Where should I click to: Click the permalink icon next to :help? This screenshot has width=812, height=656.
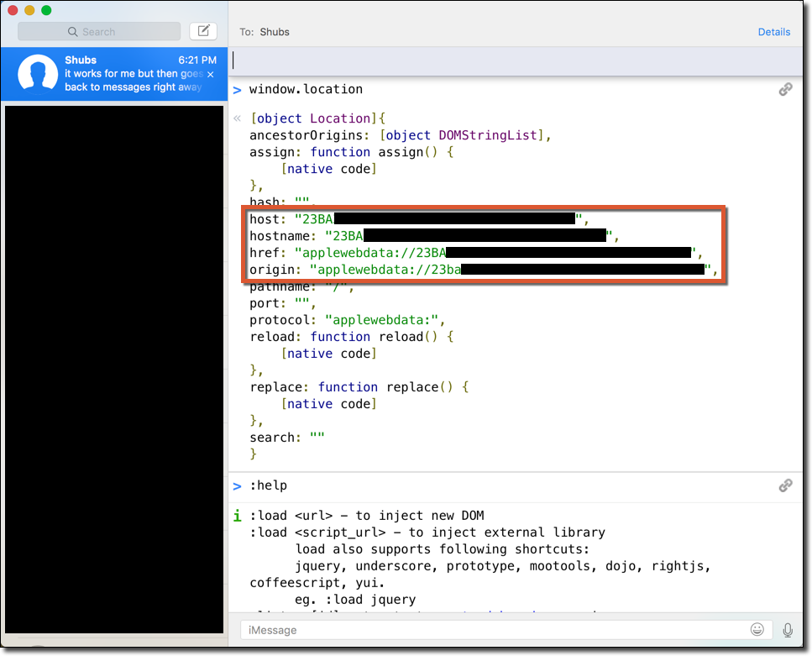click(785, 485)
